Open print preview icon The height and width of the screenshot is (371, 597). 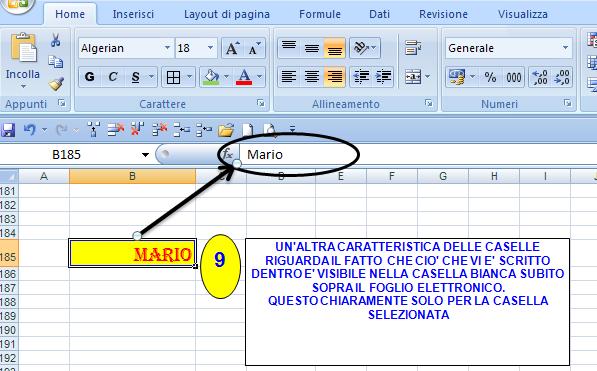(x=270, y=130)
